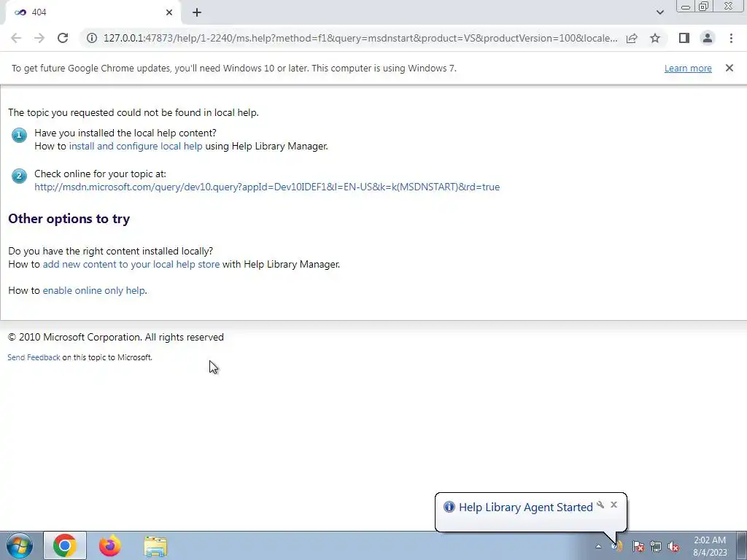Click the Chrome taskbar icon
747x560 pixels.
[65, 545]
